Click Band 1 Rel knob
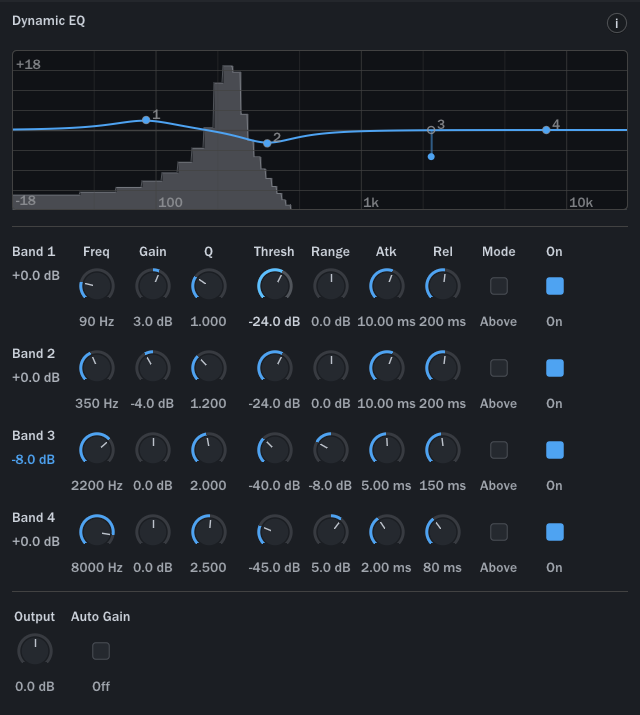The height and width of the screenshot is (715, 640). pyautogui.click(x=443, y=286)
